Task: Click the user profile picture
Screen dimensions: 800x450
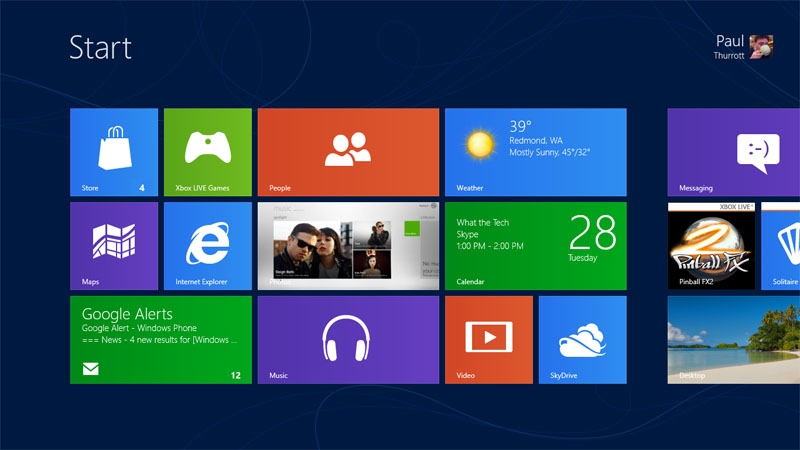Action: (x=761, y=47)
